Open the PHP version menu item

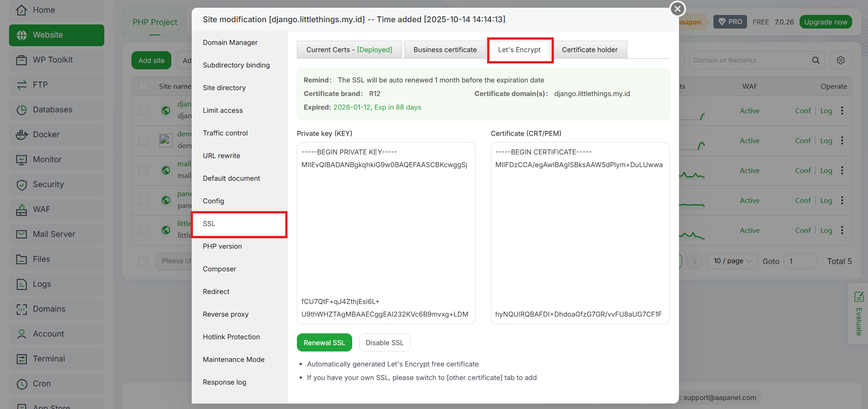click(239, 246)
